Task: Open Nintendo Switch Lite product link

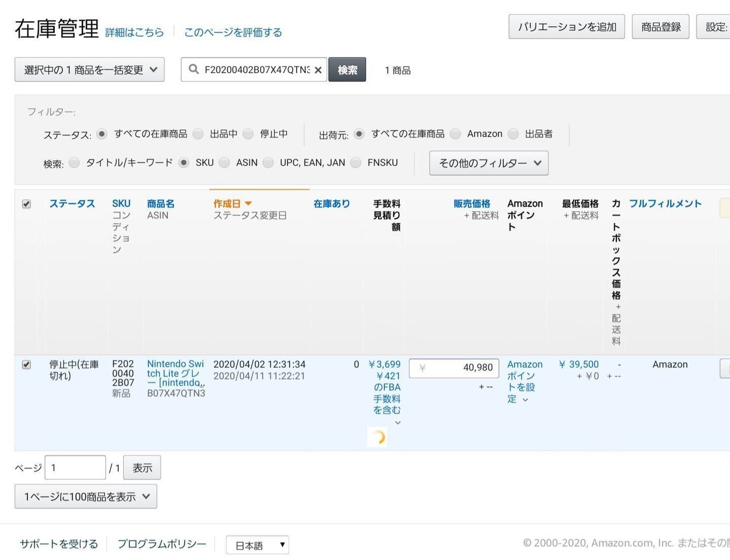Action: pyautogui.click(x=176, y=374)
